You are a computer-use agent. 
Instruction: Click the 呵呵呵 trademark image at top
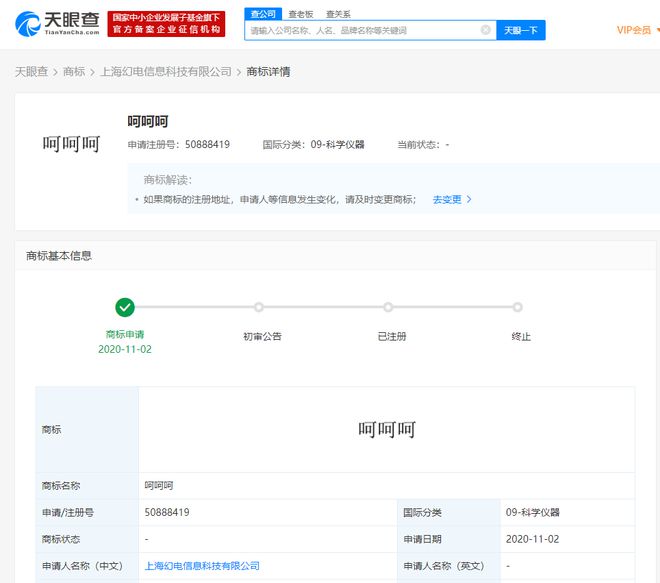pyautogui.click(x=71, y=144)
